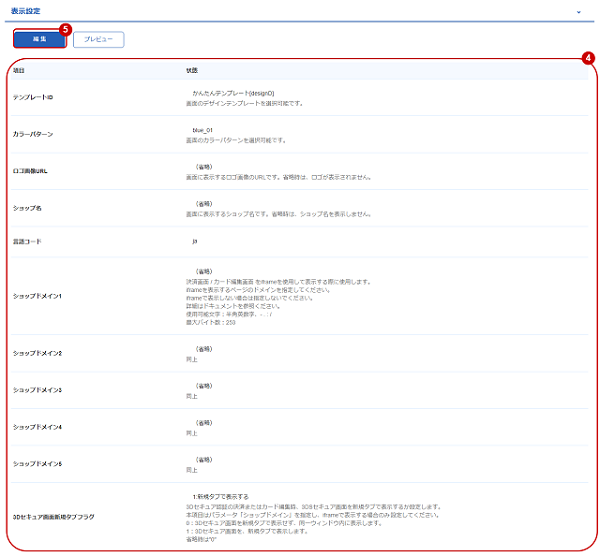Click the red number 4 callout badge

588,58
